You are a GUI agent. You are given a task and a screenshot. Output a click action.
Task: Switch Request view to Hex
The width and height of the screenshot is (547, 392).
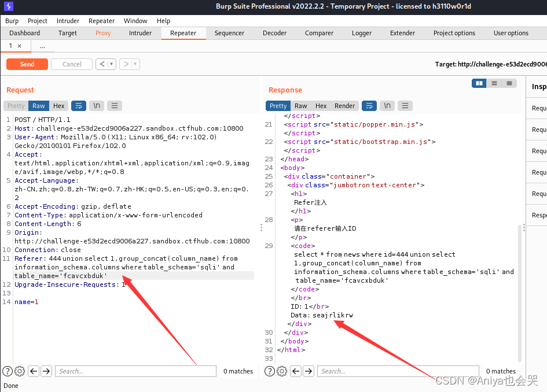coord(58,106)
